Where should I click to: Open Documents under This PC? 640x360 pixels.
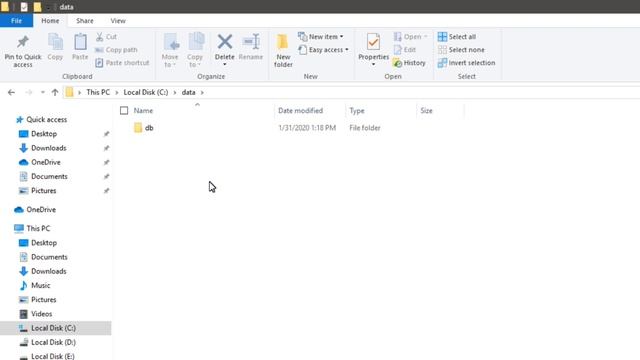pyautogui.click(x=49, y=257)
